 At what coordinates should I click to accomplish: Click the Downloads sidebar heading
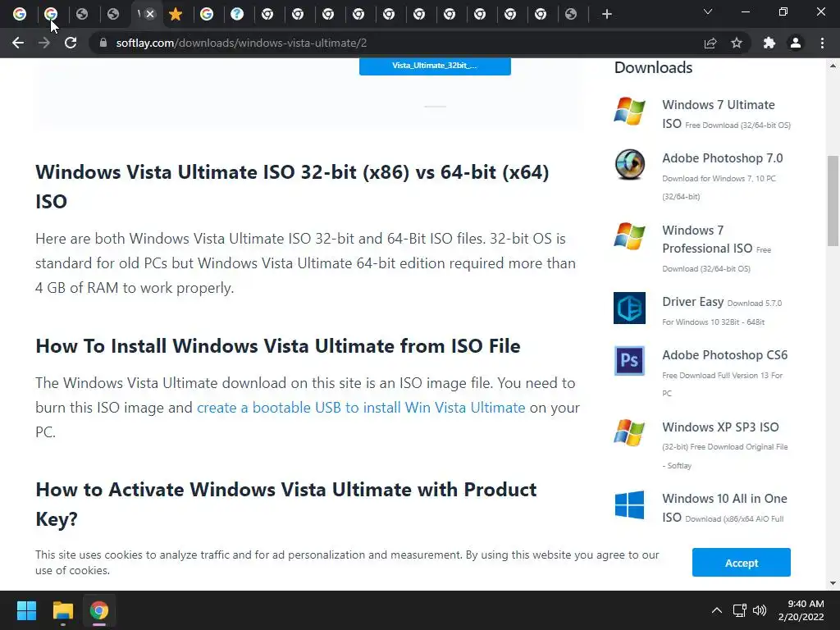[x=653, y=67]
